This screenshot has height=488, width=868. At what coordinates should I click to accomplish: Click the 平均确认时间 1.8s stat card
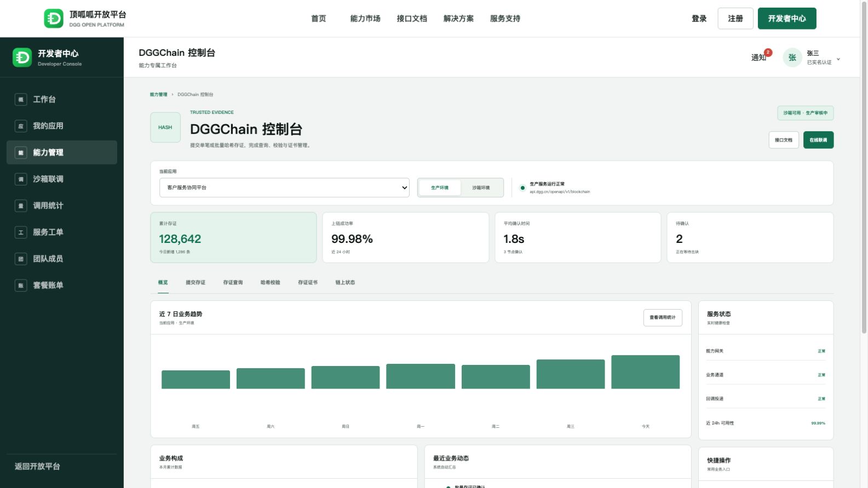[x=578, y=237]
